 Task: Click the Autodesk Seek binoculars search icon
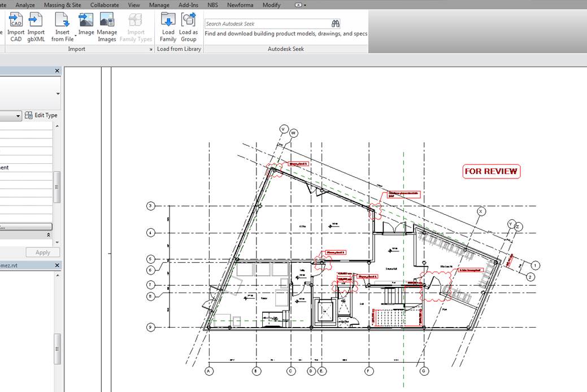335,23
